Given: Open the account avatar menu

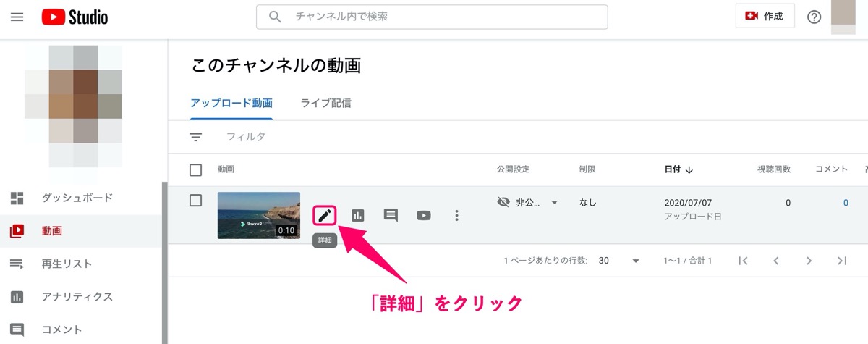Looking at the screenshot, I should 844,17.
